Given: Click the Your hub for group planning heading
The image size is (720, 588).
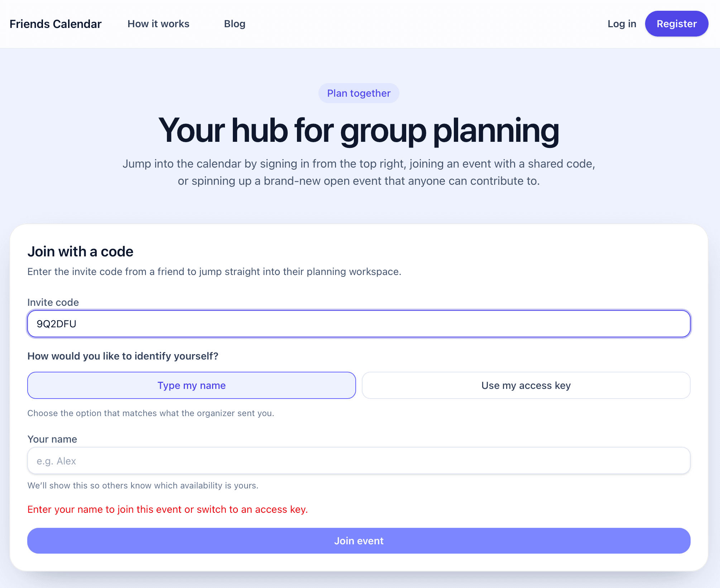Looking at the screenshot, I should (x=359, y=130).
